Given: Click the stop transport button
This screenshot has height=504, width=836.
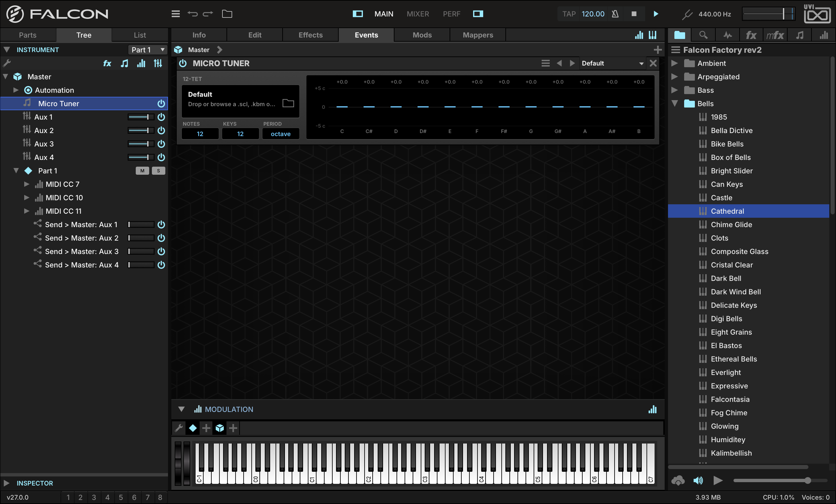Looking at the screenshot, I should pyautogui.click(x=633, y=14).
